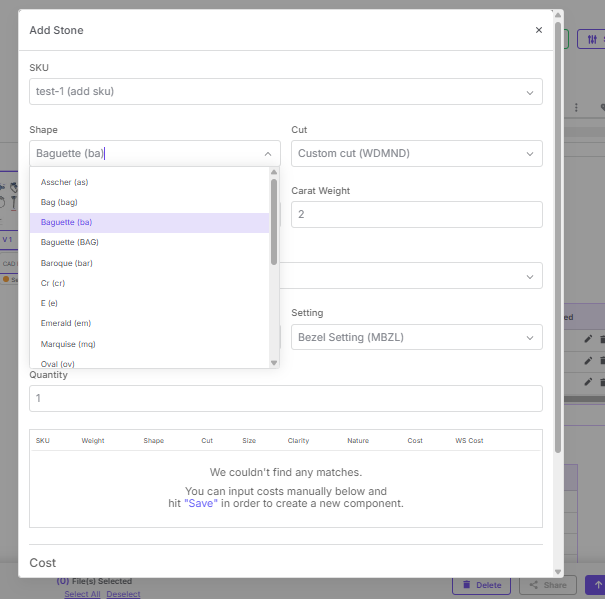
Task: Select the highlighted Baguette (ba) option
Action: click(67, 222)
